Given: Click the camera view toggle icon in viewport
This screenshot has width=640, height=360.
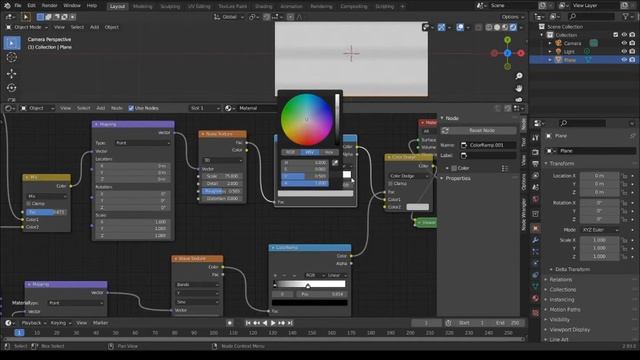Looking at the screenshot, I should point(519,99).
